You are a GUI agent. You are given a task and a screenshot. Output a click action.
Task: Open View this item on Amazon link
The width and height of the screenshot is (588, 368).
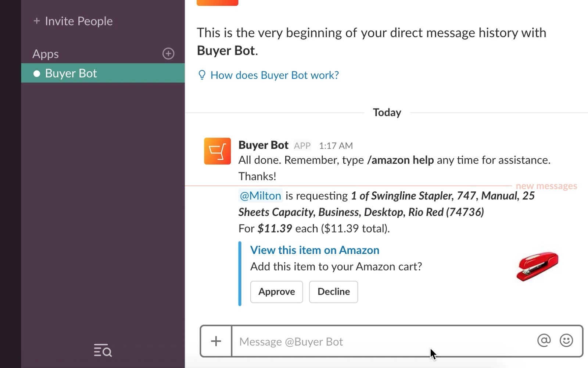(315, 250)
